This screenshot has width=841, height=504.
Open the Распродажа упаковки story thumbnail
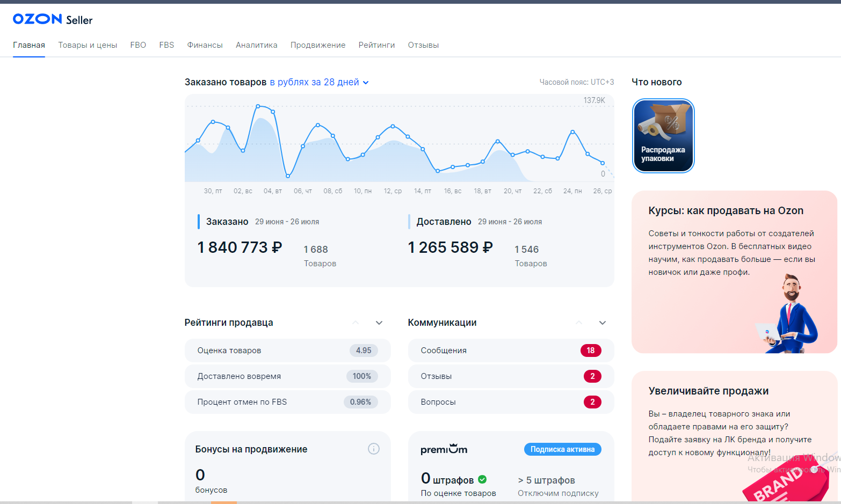pos(663,136)
